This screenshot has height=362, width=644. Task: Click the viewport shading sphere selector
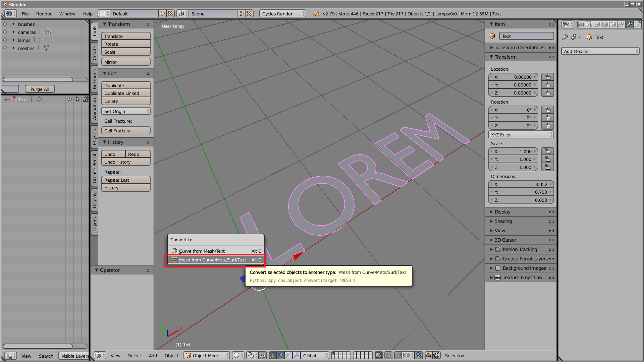coord(238,356)
